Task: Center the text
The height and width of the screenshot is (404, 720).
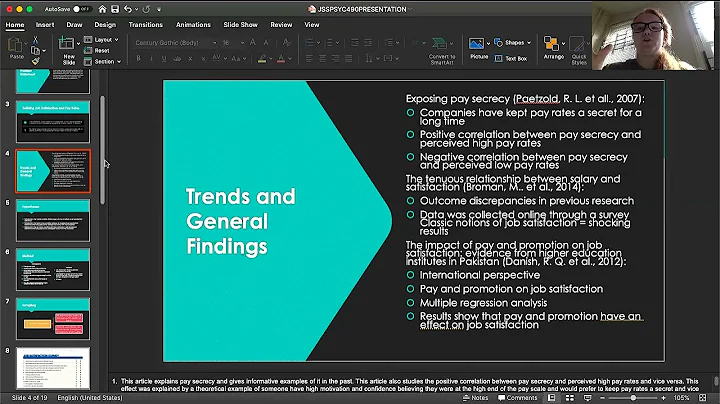Action: coord(322,59)
